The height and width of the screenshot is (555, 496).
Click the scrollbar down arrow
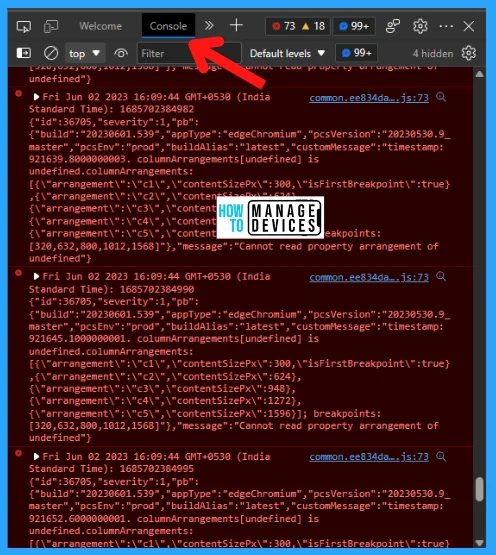point(479,543)
